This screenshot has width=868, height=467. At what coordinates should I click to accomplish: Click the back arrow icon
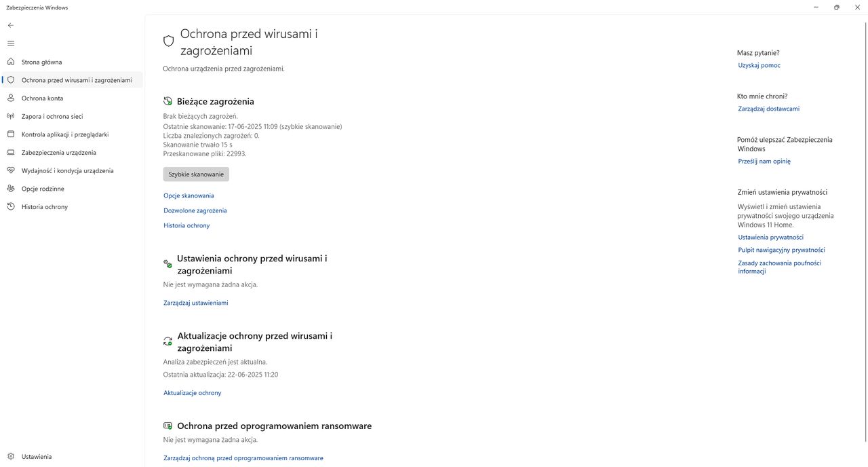pyautogui.click(x=10, y=25)
